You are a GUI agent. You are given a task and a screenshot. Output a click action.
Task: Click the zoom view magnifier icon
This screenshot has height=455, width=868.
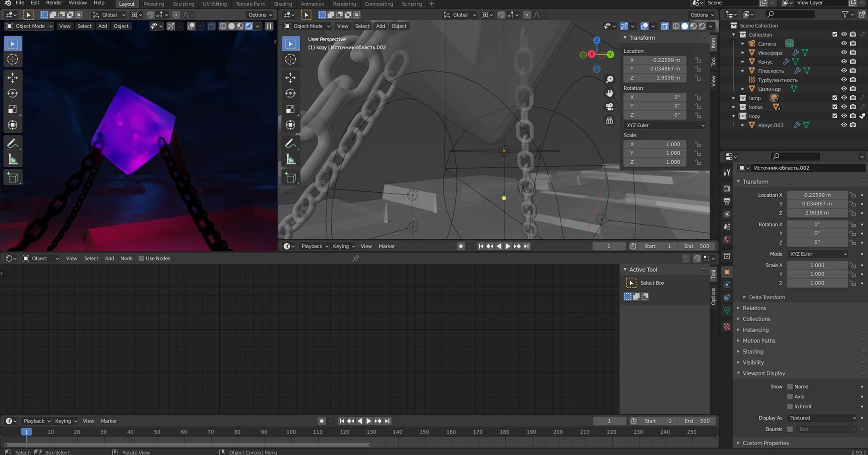click(x=609, y=79)
